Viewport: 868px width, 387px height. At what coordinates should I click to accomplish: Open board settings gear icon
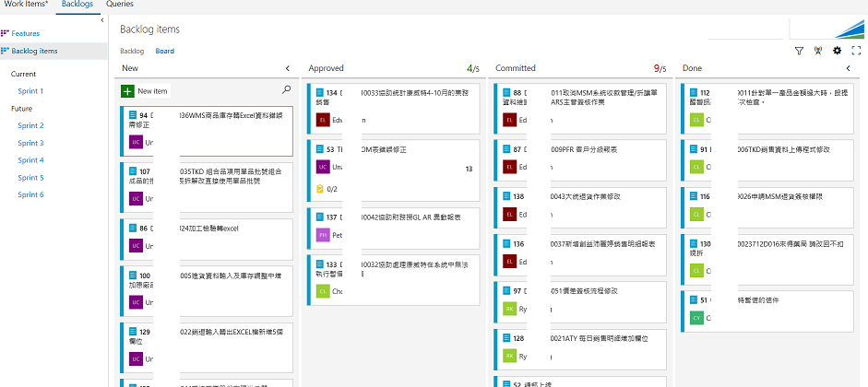pyautogui.click(x=838, y=51)
